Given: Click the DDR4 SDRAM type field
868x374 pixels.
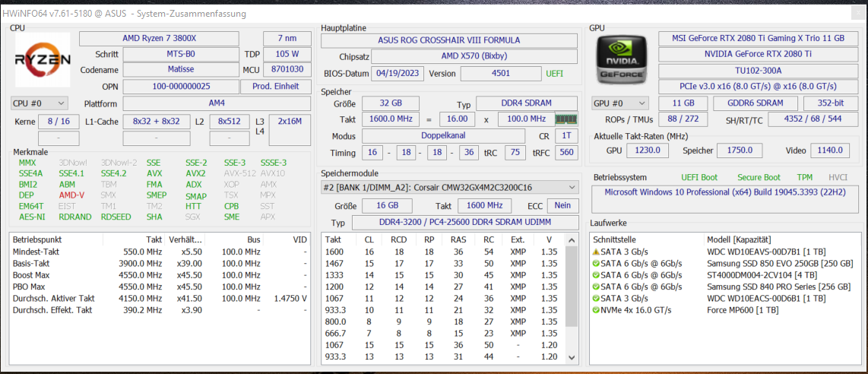Looking at the screenshot, I should click(x=527, y=103).
